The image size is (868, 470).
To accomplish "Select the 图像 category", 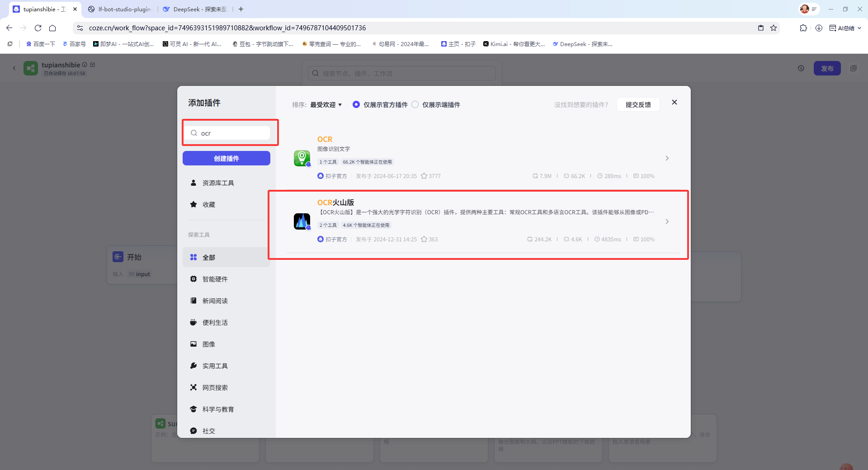I will click(226, 344).
